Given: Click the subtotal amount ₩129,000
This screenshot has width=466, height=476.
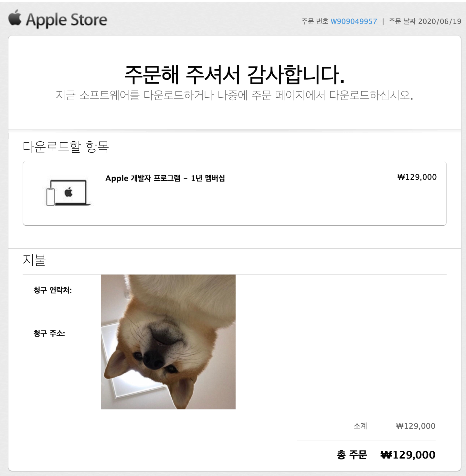Looking at the screenshot, I should point(416,426).
